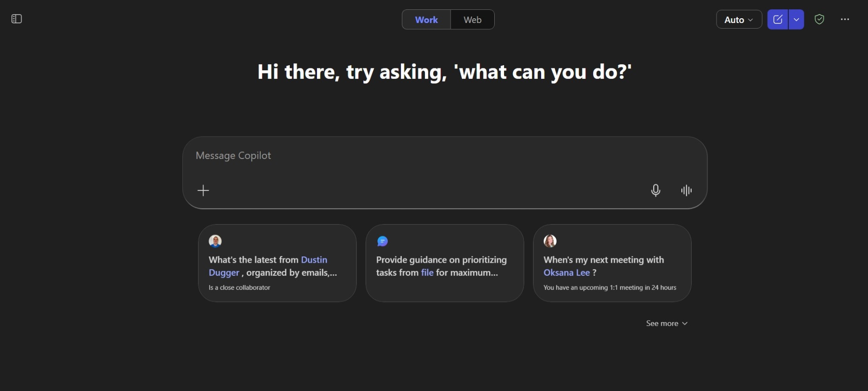Expand See more suggestions
This screenshot has height=391, width=868.
click(x=666, y=323)
